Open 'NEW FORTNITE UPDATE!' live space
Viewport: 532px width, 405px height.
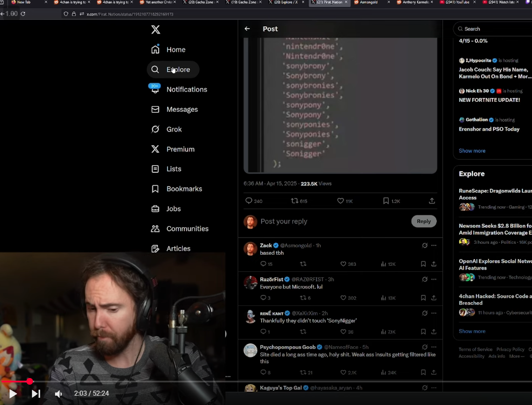[489, 100]
